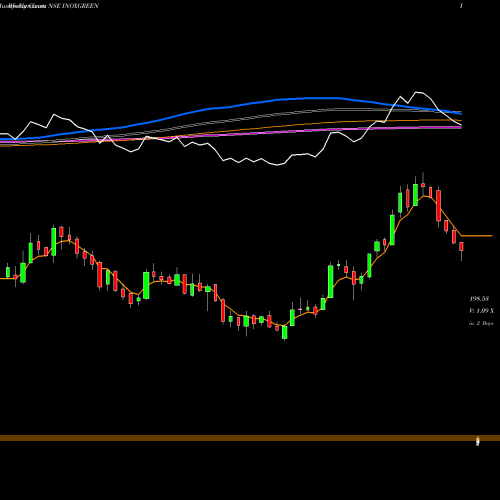The width and height of the screenshot is (500, 500).
Task: Select the last red candle on the chart
Action: [461, 247]
